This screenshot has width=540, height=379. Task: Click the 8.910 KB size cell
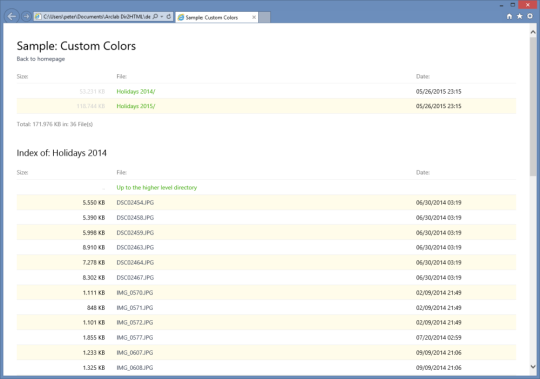point(94,248)
